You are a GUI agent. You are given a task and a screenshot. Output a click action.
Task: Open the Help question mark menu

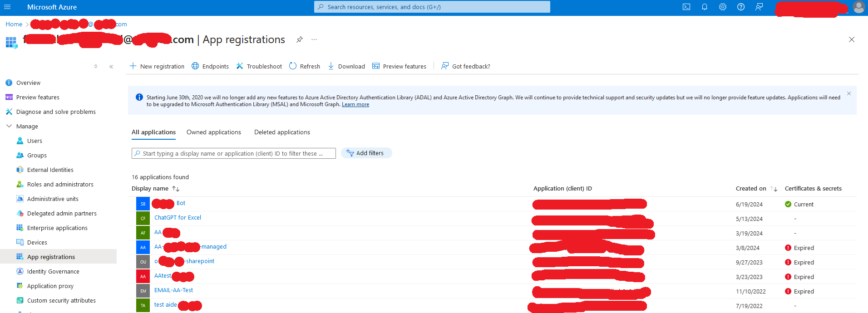click(741, 7)
